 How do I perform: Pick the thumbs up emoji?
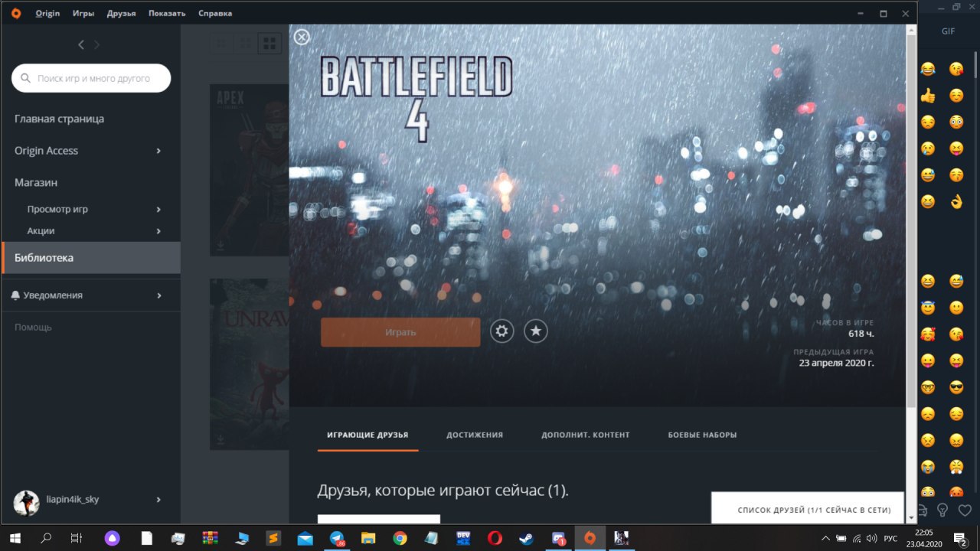928,96
